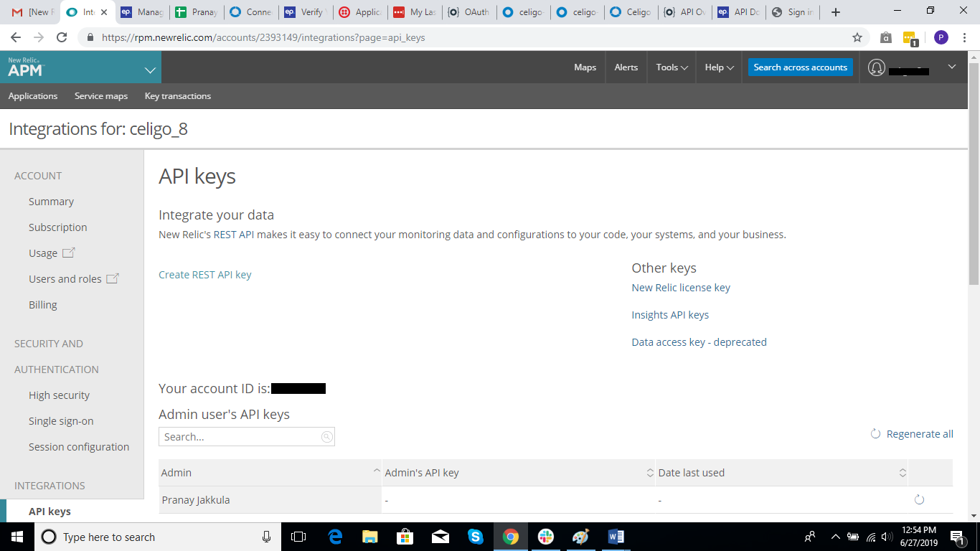The image size is (980, 551).
Task: Open Paint app from taskbar
Action: tap(580, 537)
